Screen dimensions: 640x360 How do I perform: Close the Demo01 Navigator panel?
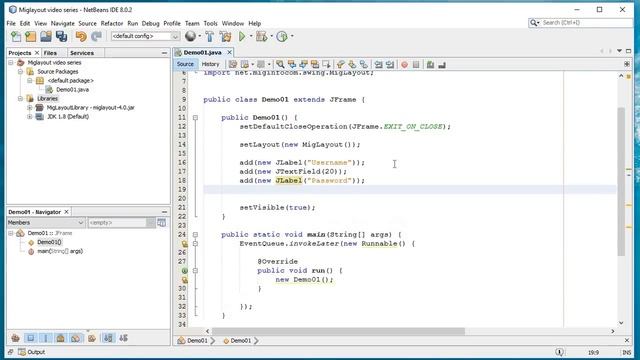(x=66, y=211)
